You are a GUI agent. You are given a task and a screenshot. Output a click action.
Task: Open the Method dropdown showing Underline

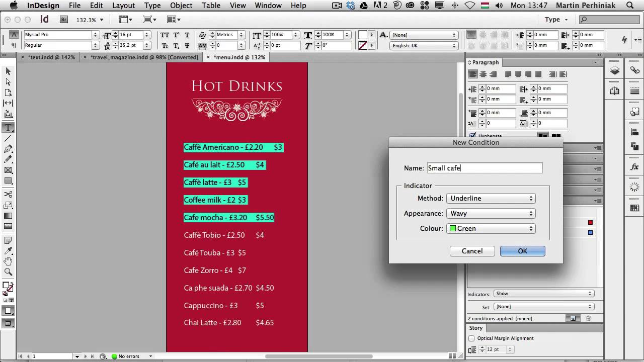click(491, 199)
